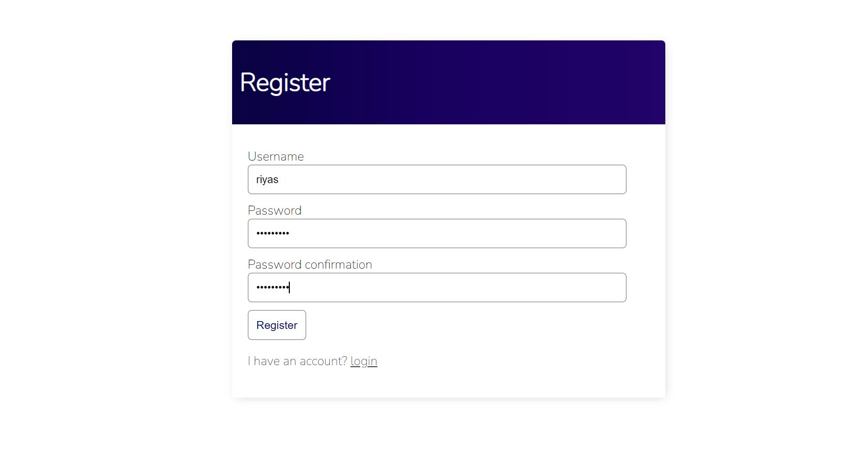Click the Username field label
This screenshot has height=469, width=868.
tap(275, 156)
